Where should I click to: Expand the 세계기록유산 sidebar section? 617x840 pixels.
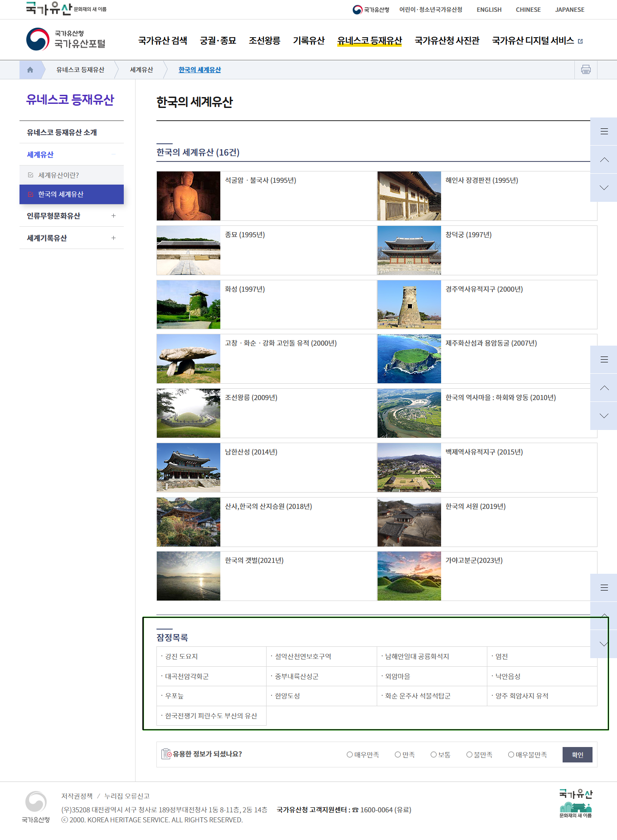113,238
